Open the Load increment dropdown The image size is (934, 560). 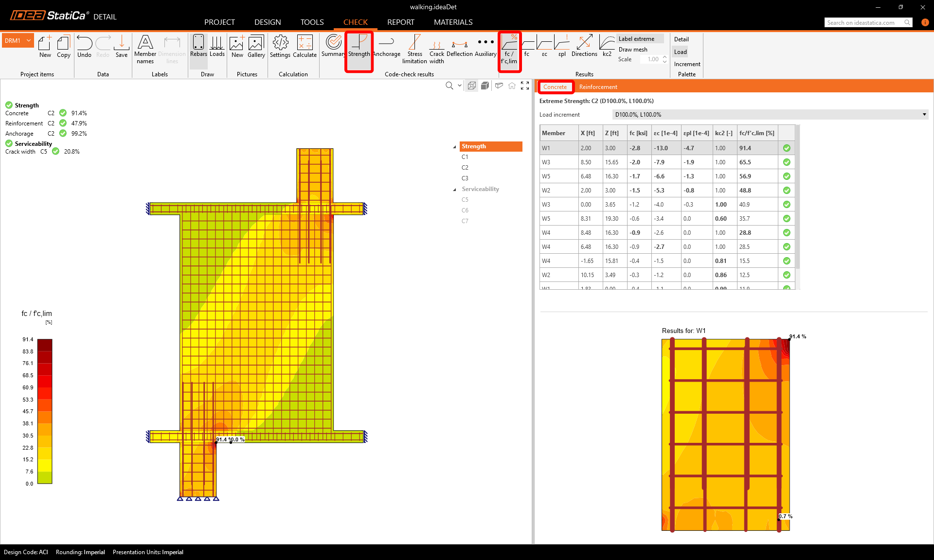[x=770, y=115]
